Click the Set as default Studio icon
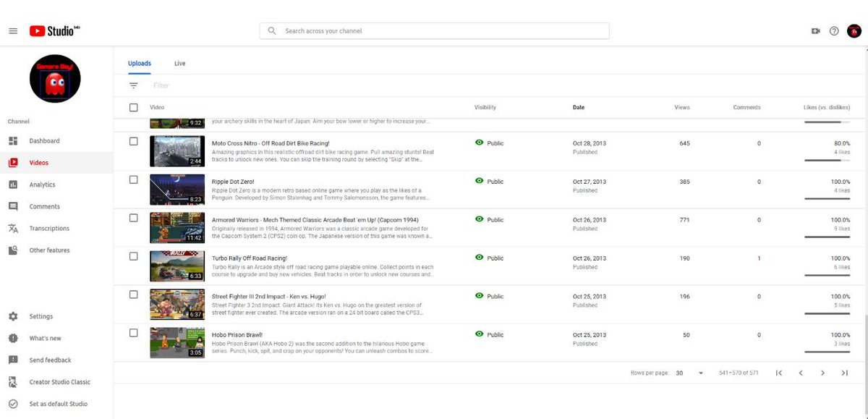This screenshot has width=868, height=419. 13,404
